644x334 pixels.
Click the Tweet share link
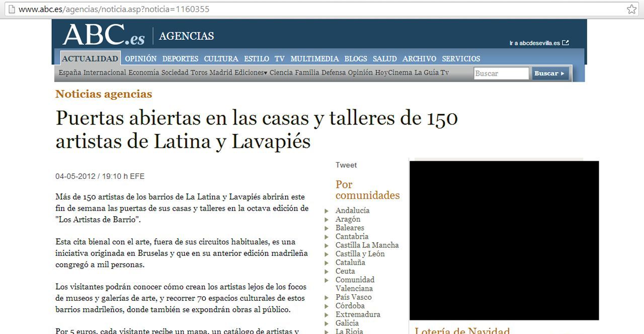(346, 165)
